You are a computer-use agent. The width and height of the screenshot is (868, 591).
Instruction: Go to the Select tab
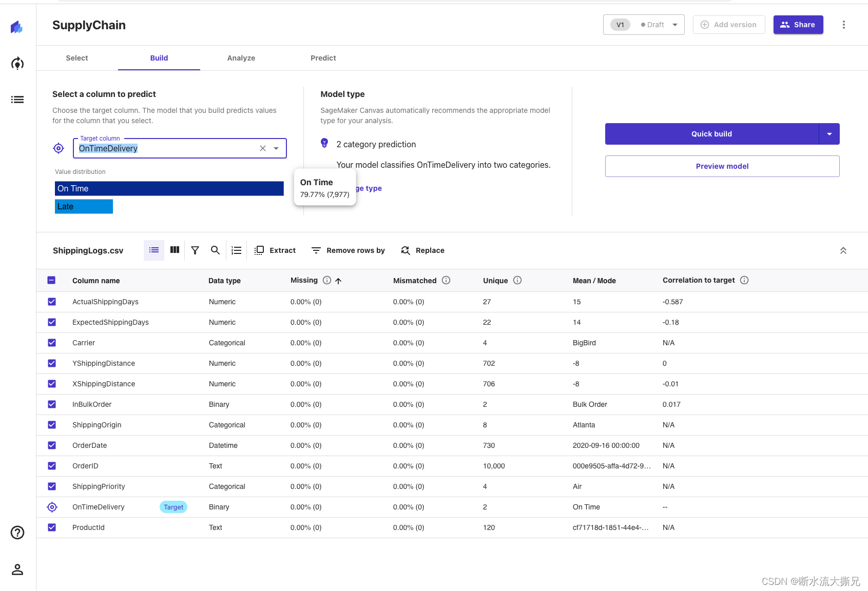(77, 58)
